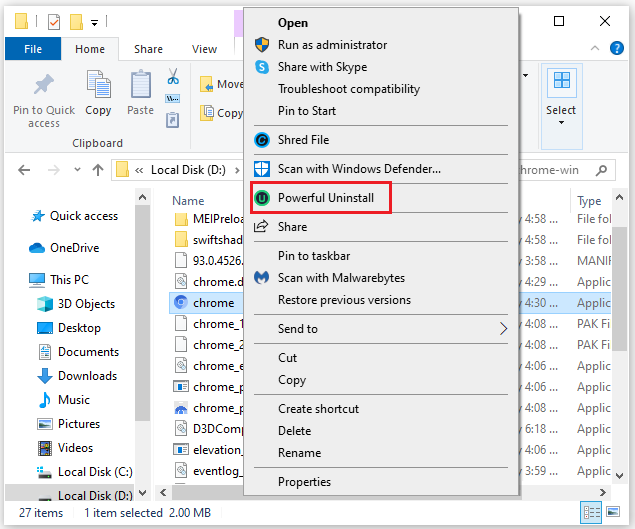635x529 pixels.
Task: Open Properties from context menu
Action: (x=304, y=482)
